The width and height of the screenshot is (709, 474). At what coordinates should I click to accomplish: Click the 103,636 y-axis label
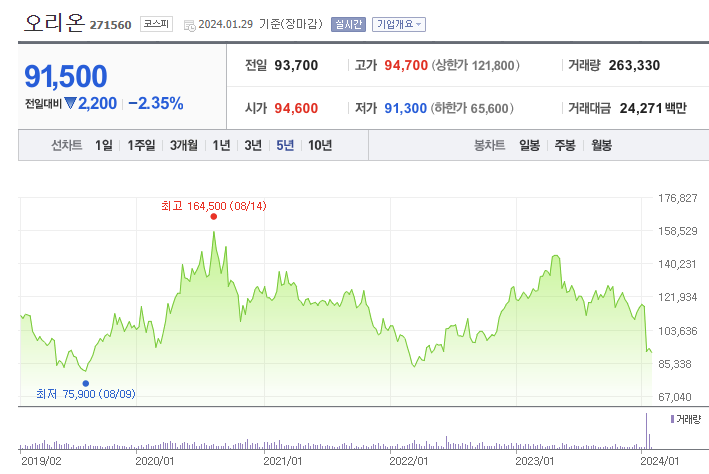(x=677, y=331)
